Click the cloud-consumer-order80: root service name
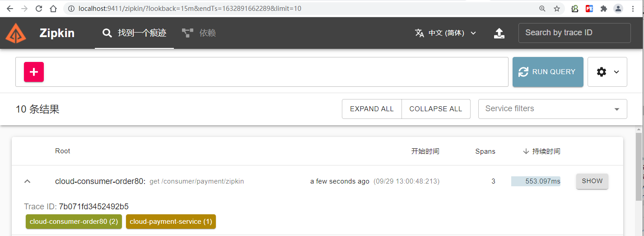 [x=100, y=181]
